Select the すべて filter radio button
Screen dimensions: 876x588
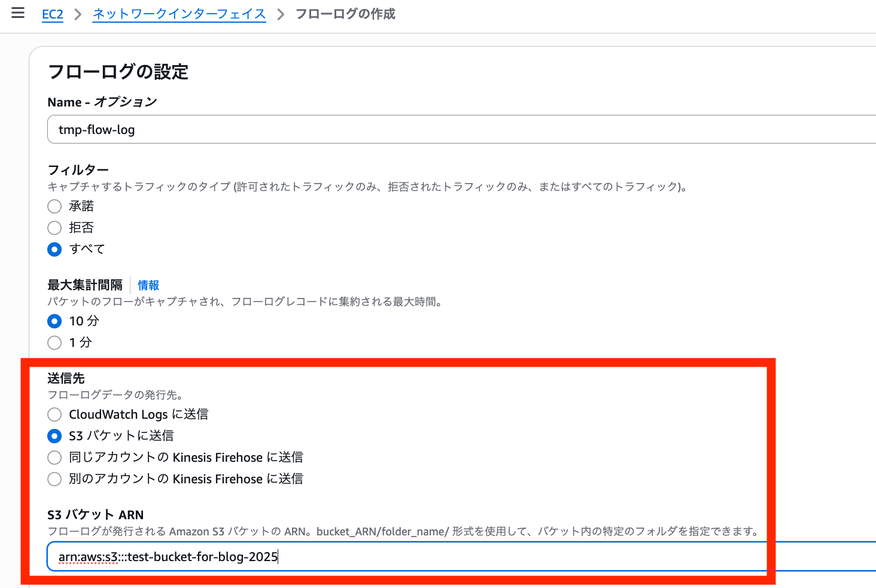click(x=54, y=249)
